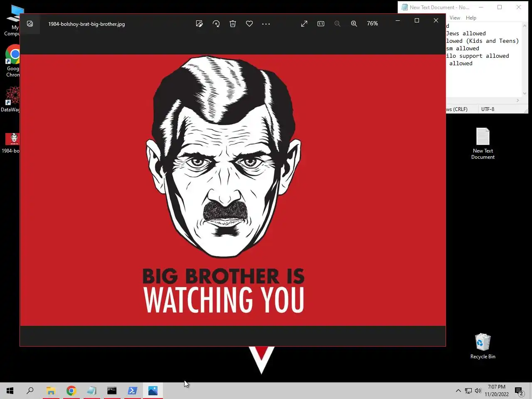The image size is (532, 399).
Task: Click the '(Kids and Teens)' line in Notepad
Action: click(x=483, y=41)
